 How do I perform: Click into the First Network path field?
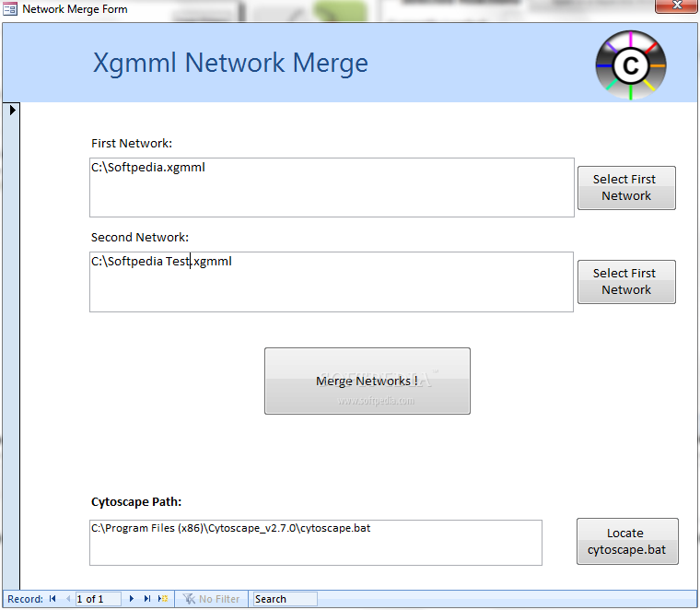pos(332,188)
